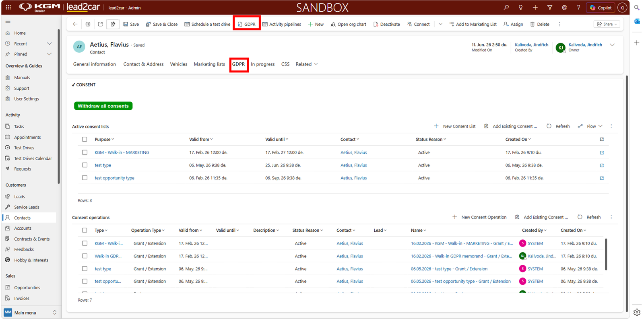Open record in new window icon
The width and height of the screenshot is (644, 319).
(x=100, y=24)
